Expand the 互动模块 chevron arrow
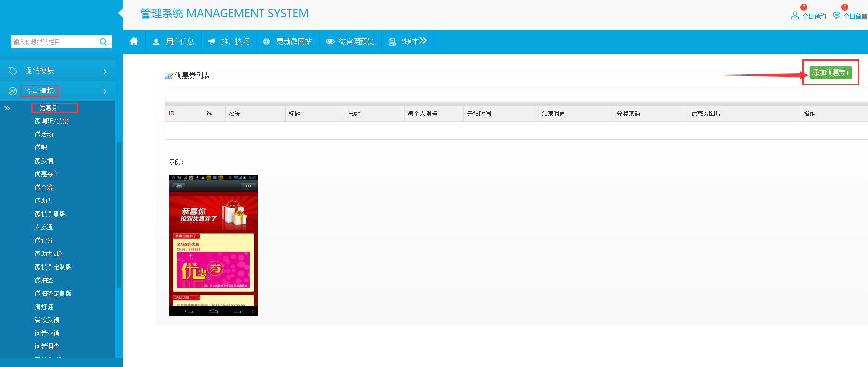The height and width of the screenshot is (367, 868). tap(105, 91)
